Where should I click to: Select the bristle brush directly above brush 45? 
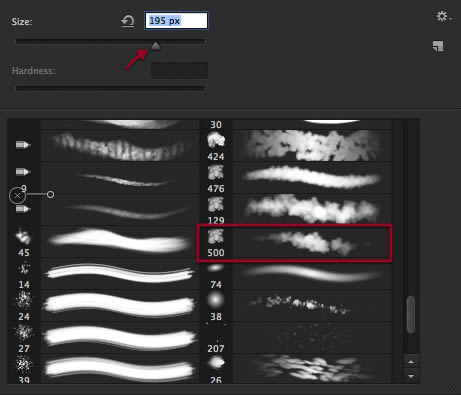(103, 210)
